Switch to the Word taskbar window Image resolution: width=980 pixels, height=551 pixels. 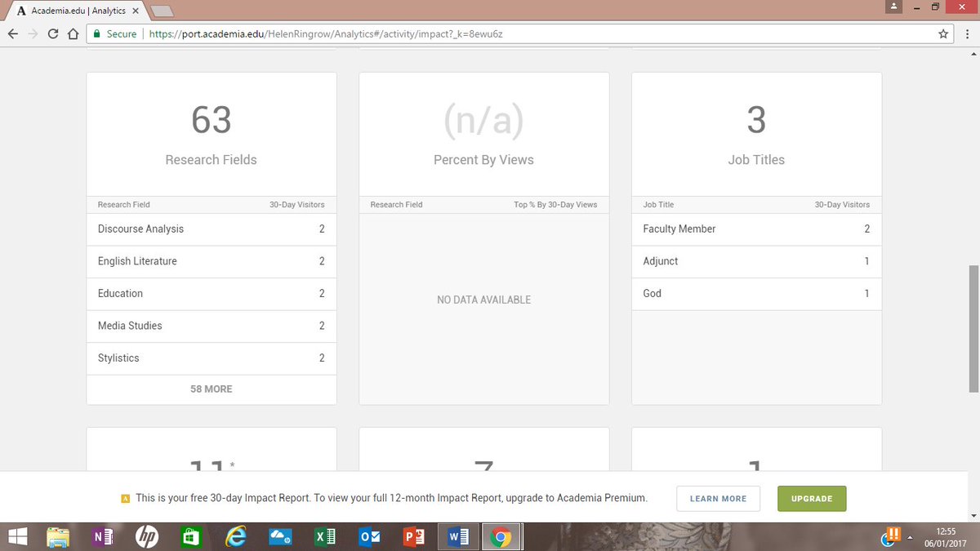pos(458,536)
